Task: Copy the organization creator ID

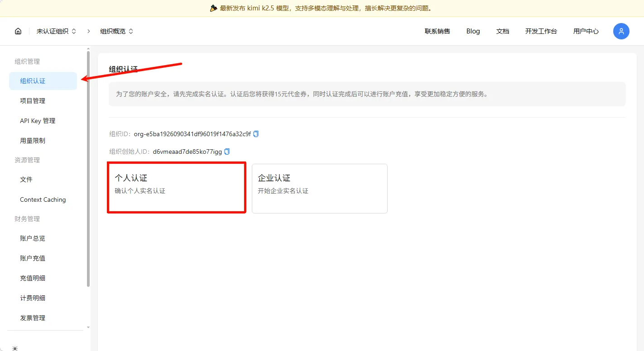Action: [x=227, y=152]
